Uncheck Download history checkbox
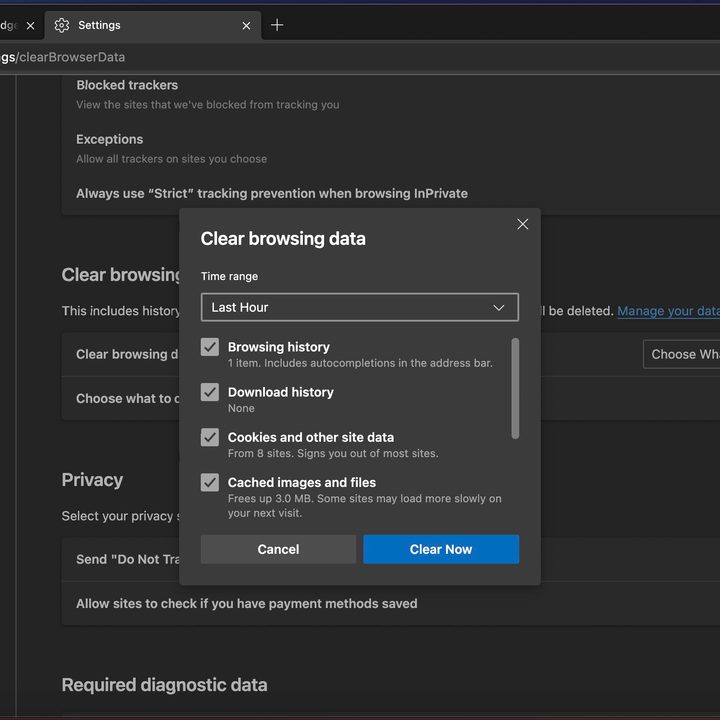 point(210,392)
